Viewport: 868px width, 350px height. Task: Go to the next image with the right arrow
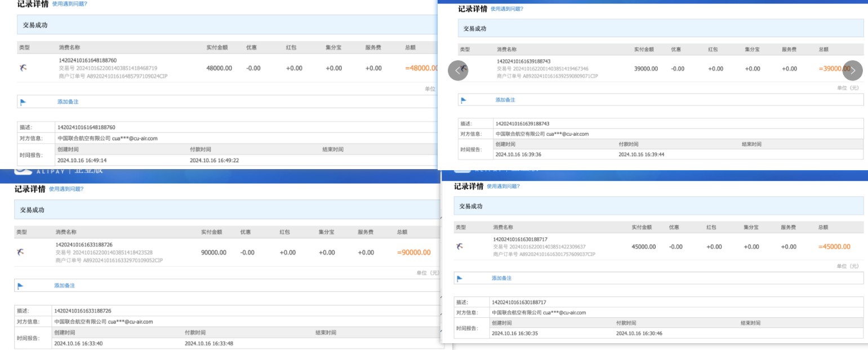pos(852,70)
